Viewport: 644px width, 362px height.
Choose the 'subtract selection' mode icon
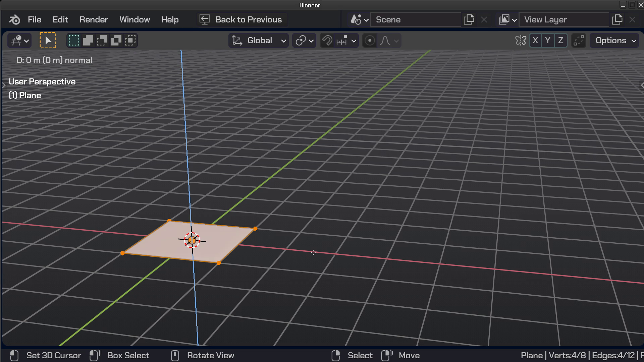click(x=102, y=41)
